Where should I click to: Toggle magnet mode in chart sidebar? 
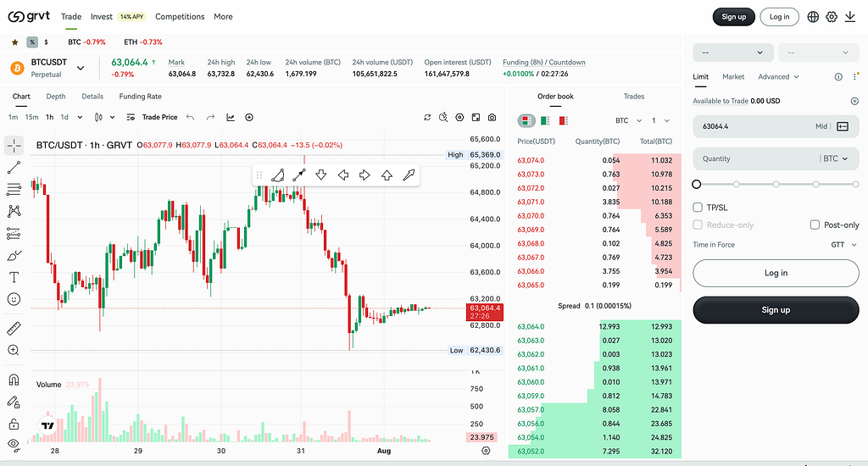pos(14,380)
